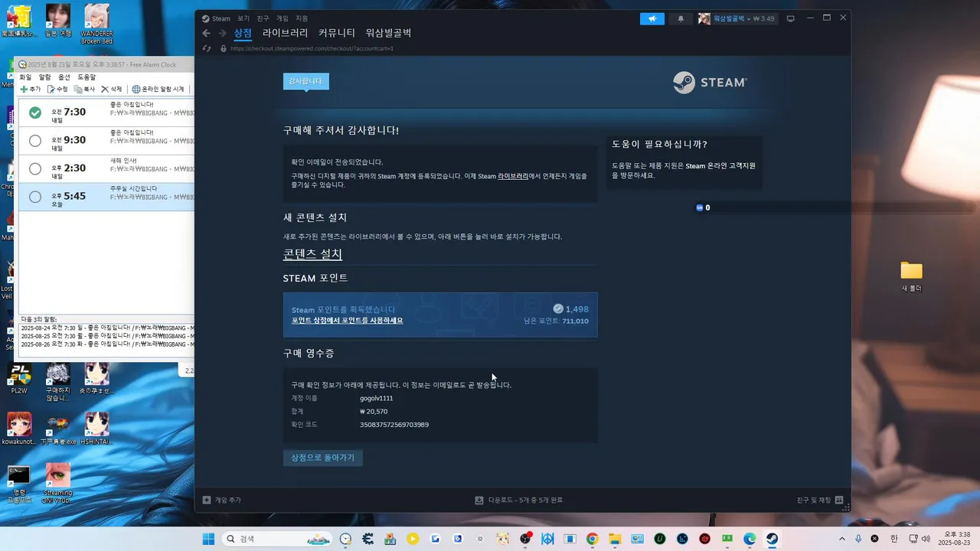980x551 pixels.
Task: Select the 새해 인사! alarm row
Action: 106,168
